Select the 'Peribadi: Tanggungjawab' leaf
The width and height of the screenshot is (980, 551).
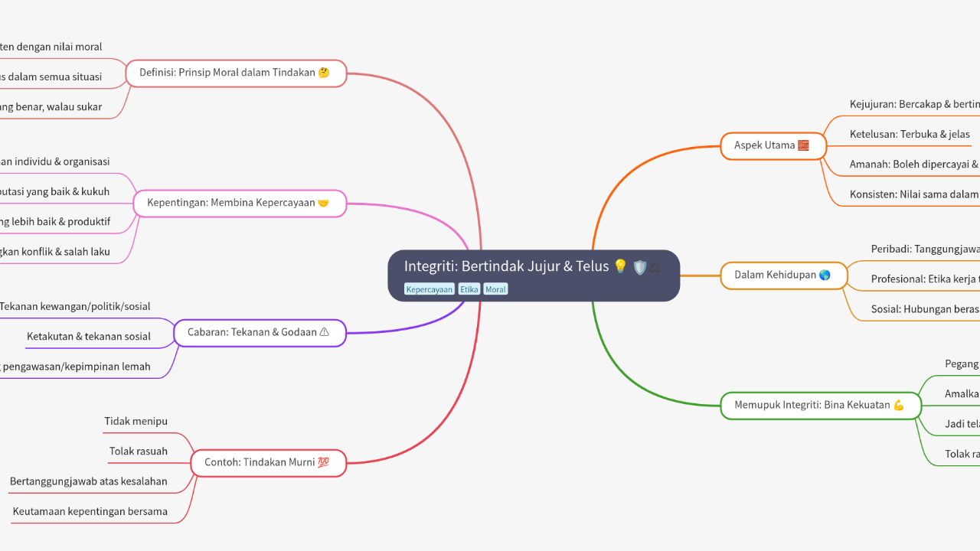click(x=925, y=249)
